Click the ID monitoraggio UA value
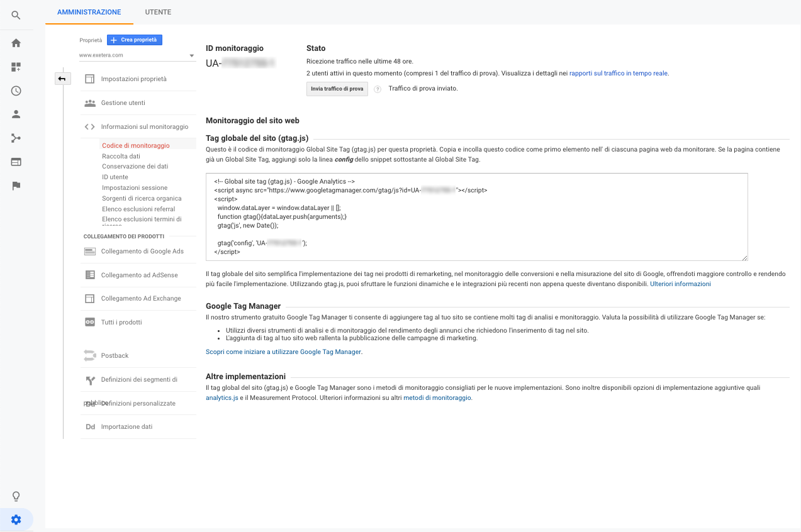 241,63
